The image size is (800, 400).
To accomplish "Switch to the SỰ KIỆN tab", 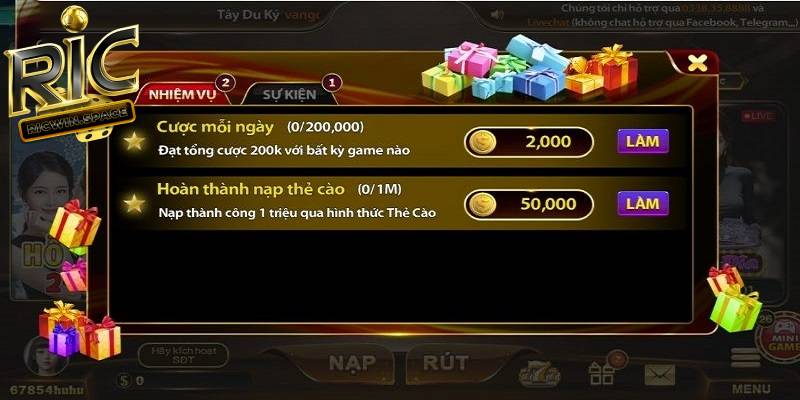I will tap(289, 94).
